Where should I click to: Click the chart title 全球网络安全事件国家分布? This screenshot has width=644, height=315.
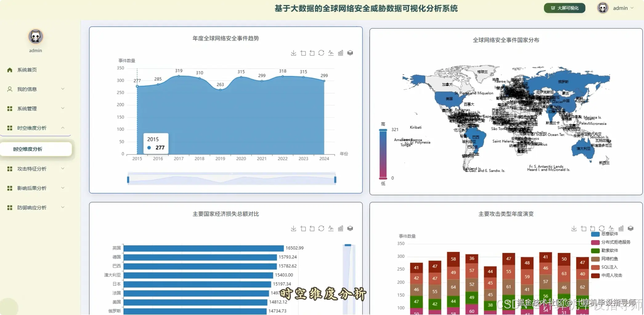click(x=506, y=40)
